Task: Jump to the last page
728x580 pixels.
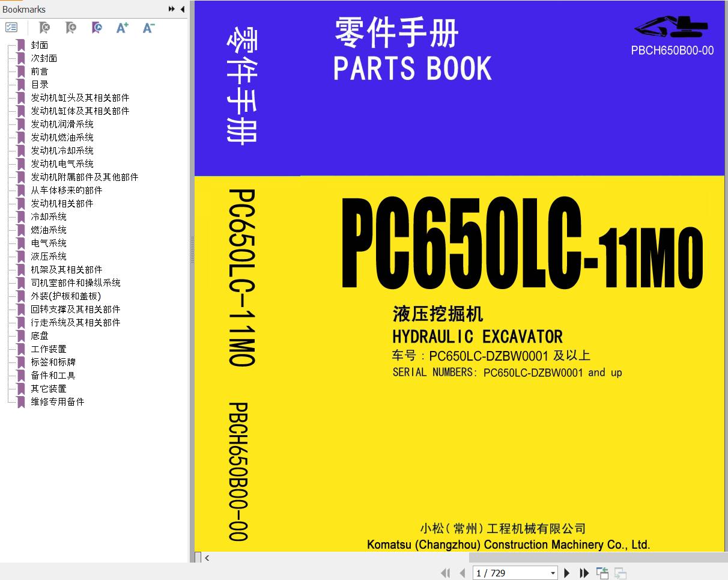Action: coord(584,573)
